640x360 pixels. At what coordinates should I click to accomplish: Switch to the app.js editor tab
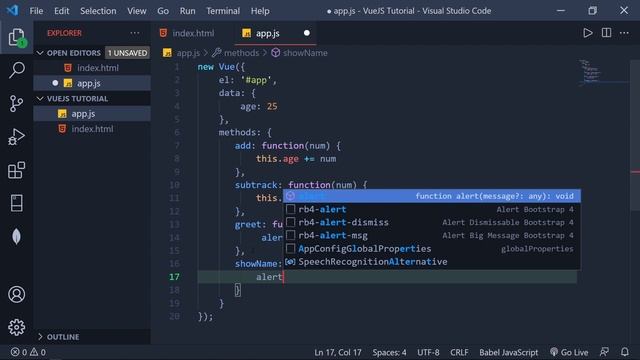click(x=267, y=33)
